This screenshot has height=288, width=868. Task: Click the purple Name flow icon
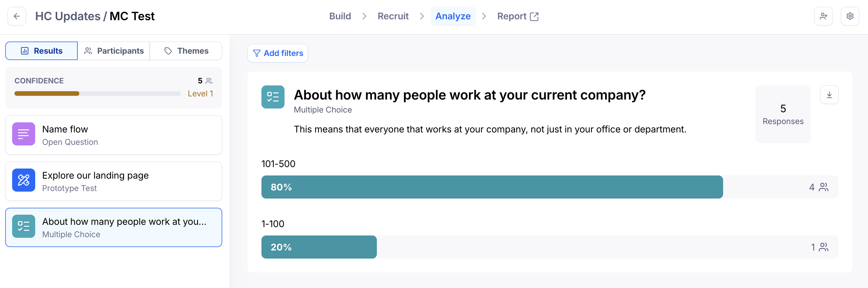coord(24,134)
